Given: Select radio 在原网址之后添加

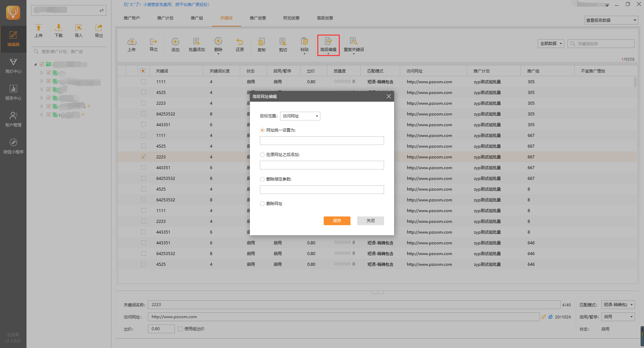Looking at the screenshot, I should click(x=262, y=155).
